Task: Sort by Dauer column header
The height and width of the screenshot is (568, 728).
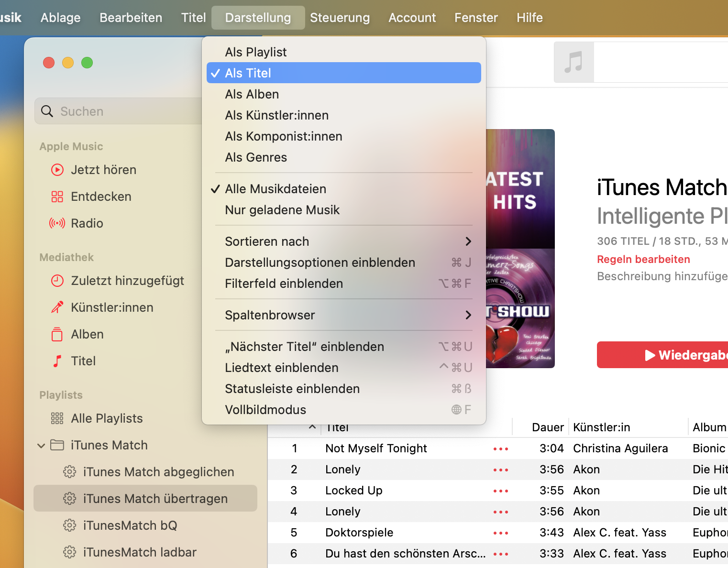Action: tap(548, 427)
